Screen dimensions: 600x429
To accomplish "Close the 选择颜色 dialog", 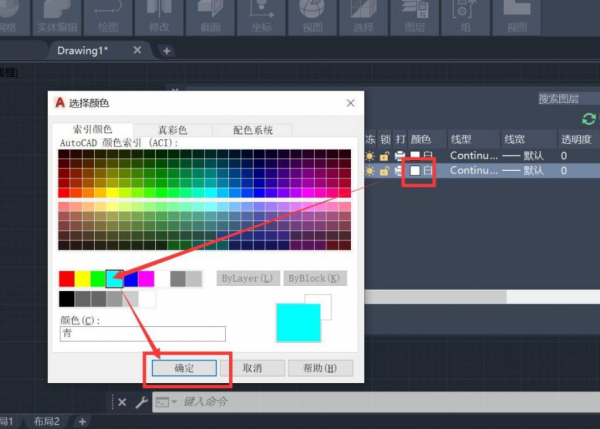I will pyautogui.click(x=351, y=103).
